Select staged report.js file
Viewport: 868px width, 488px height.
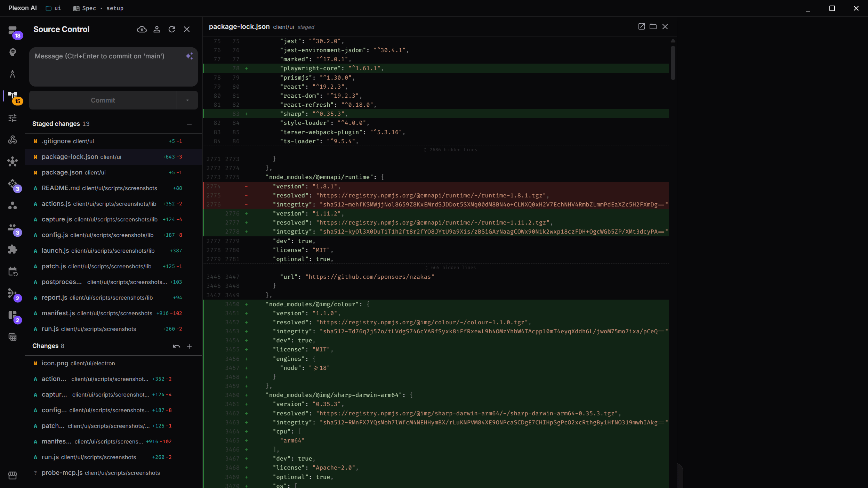click(x=113, y=298)
